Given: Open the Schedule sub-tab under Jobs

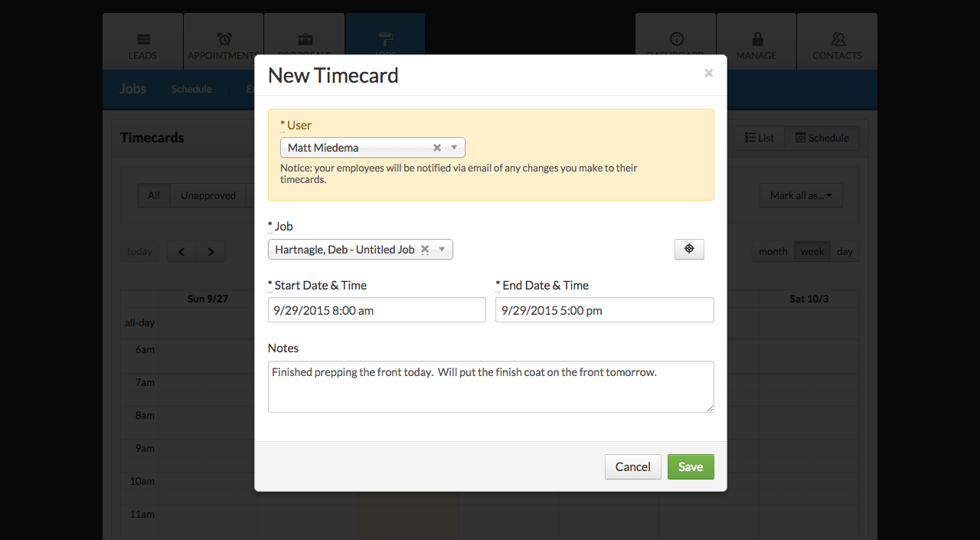Looking at the screenshot, I should (x=191, y=89).
